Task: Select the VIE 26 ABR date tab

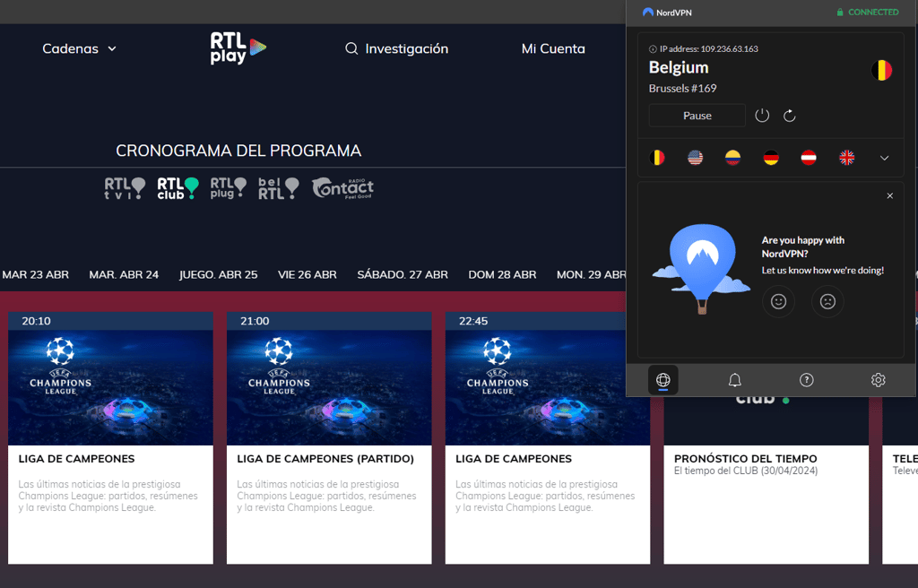Action: 307,274
